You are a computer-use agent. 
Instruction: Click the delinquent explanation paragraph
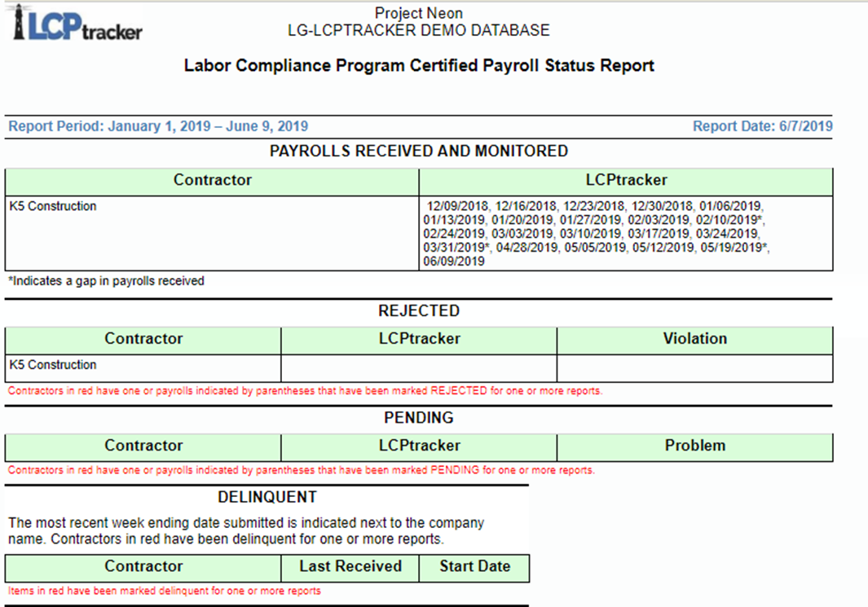pyautogui.click(x=246, y=531)
